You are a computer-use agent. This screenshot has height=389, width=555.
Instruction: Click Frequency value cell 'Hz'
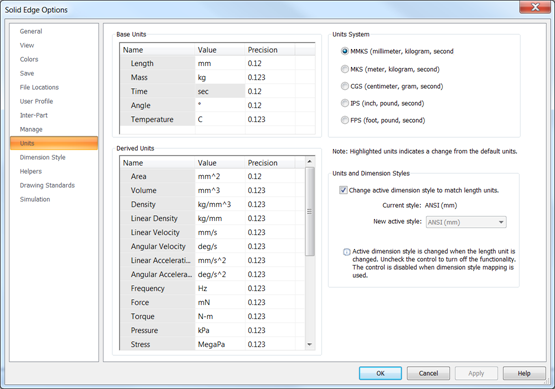click(220, 288)
